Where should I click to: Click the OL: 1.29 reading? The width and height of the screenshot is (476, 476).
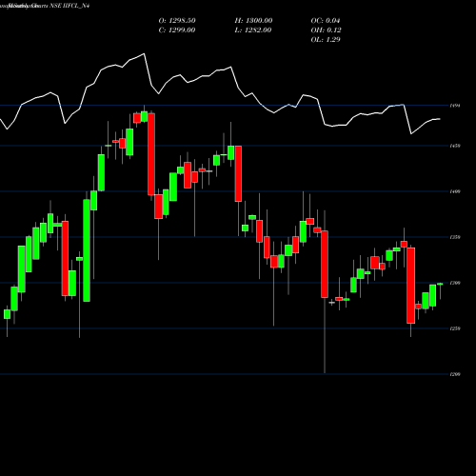tap(326, 40)
